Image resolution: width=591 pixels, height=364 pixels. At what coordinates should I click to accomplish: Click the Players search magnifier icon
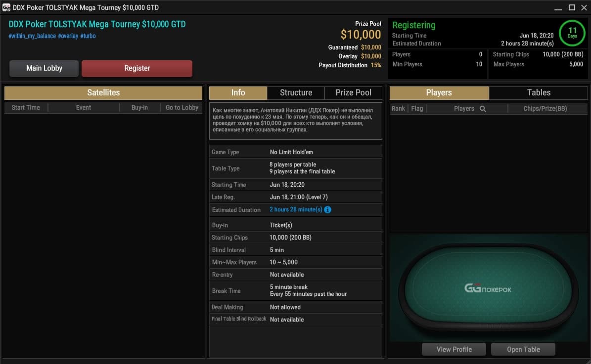[483, 109]
